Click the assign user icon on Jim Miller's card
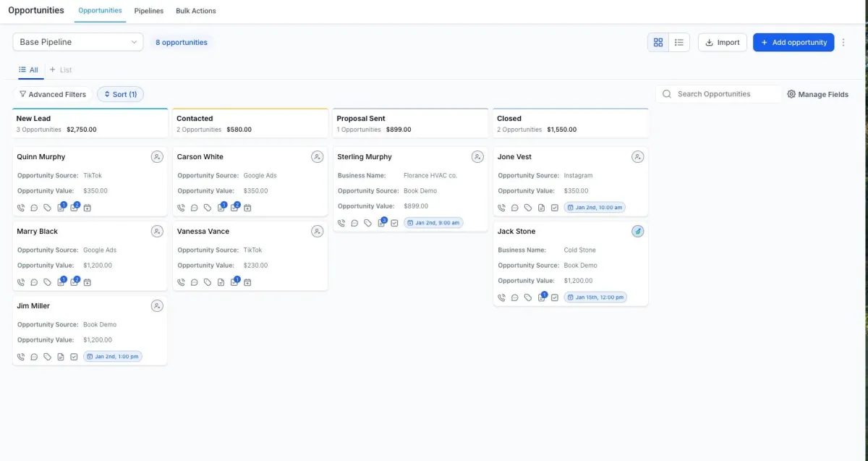 click(x=157, y=306)
